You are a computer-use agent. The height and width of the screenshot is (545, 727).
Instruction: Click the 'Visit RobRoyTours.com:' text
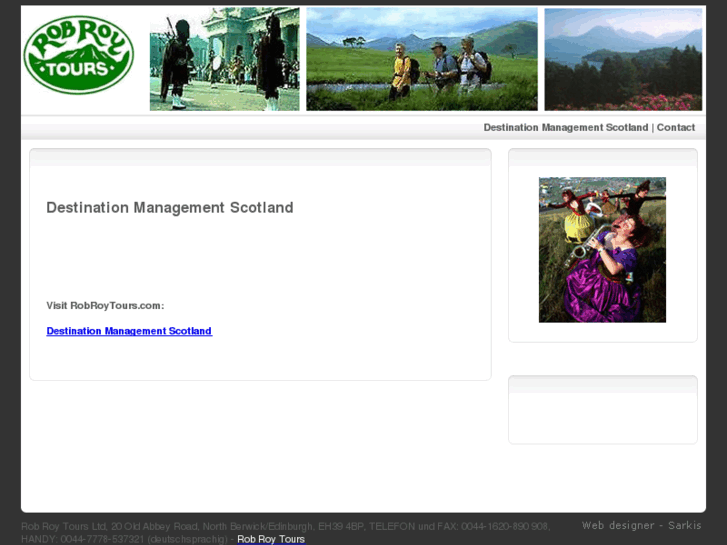(105, 306)
